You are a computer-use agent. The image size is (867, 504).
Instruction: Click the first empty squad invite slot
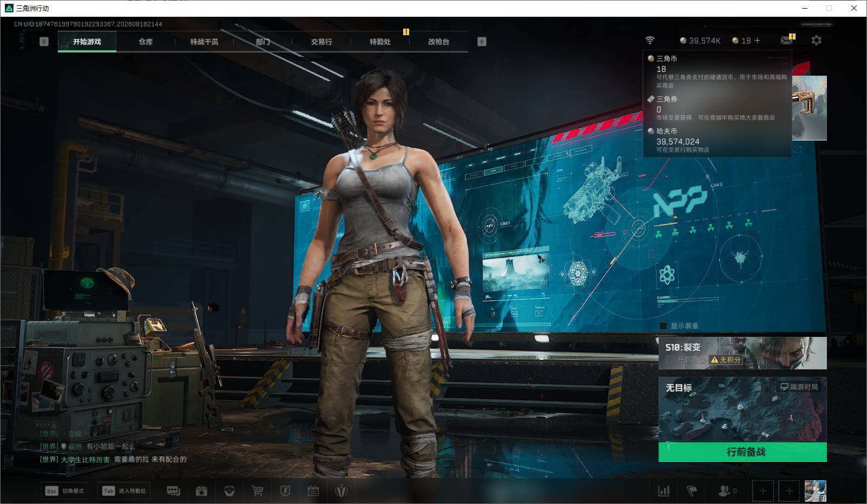tap(763, 491)
